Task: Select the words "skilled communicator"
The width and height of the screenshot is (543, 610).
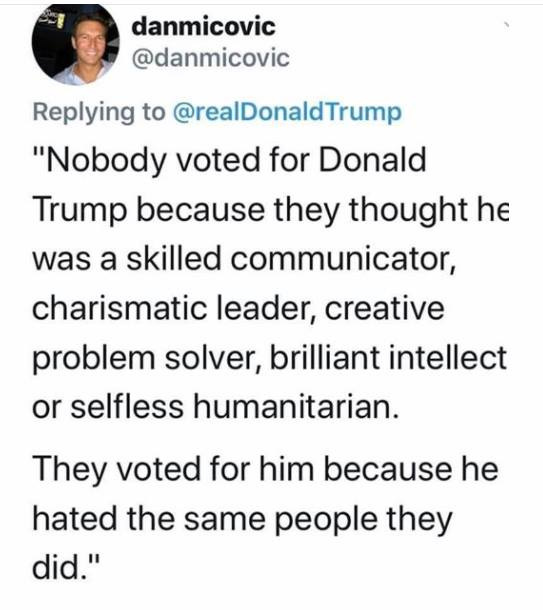Action: [x=291, y=259]
